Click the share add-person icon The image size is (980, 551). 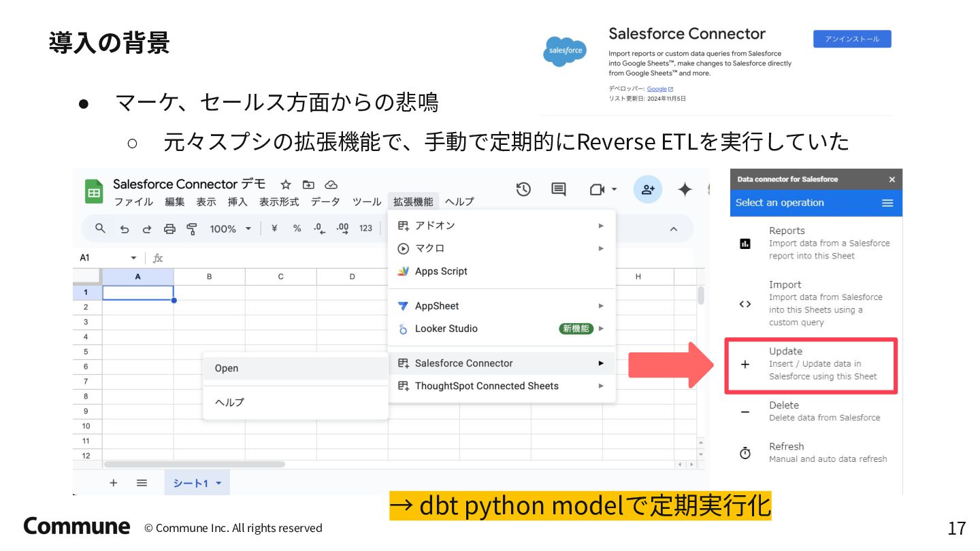[x=648, y=189]
